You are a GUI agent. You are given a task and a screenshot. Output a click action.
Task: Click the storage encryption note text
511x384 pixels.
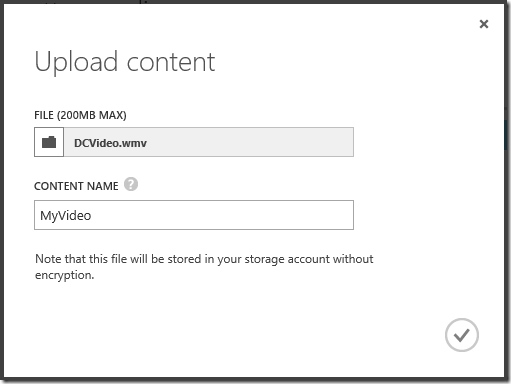click(x=204, y=267)
